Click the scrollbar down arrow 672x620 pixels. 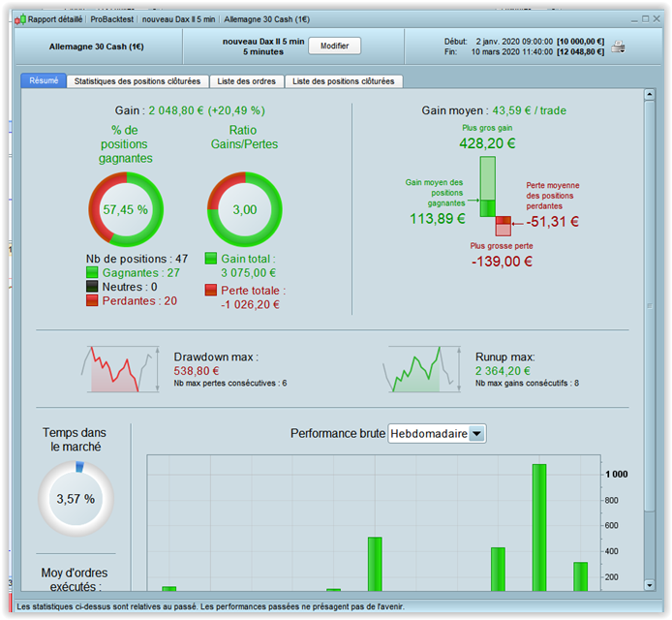click(x=650, y=585)
